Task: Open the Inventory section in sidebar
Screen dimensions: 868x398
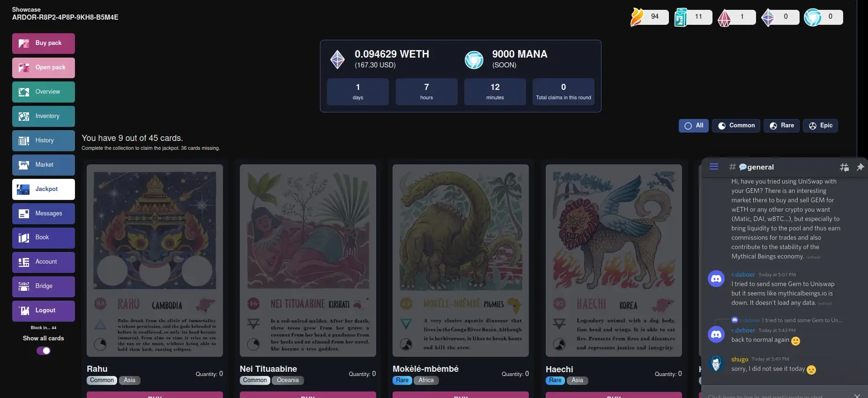Action: 44,116
